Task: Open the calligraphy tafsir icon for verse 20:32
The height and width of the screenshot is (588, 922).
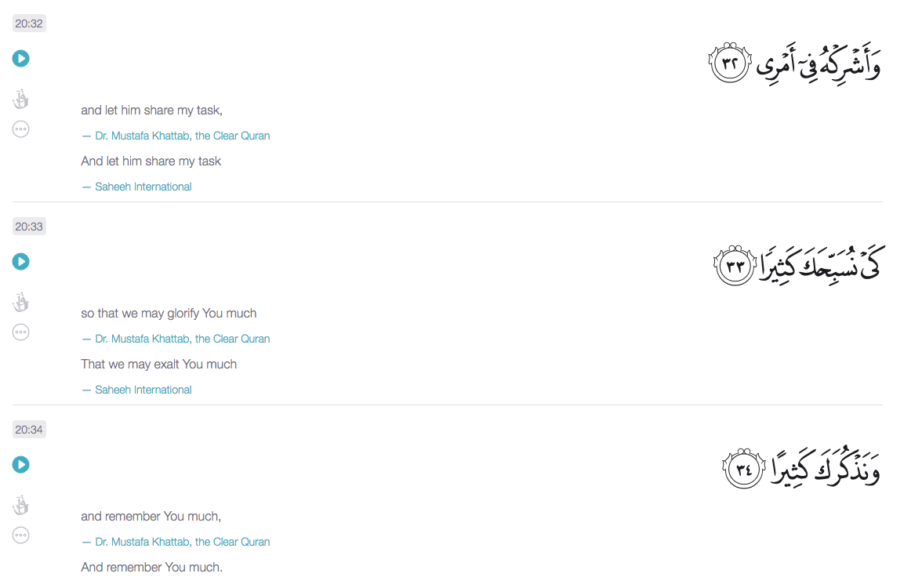Action: [x=21, y=100]
